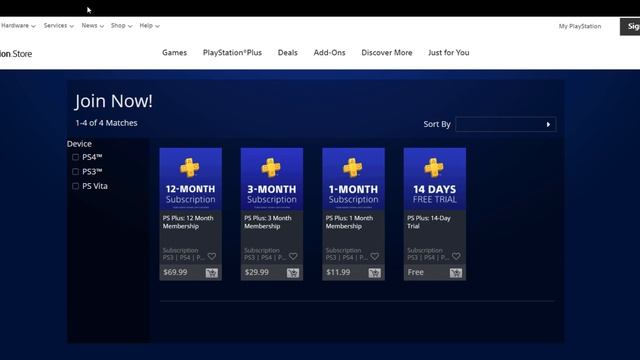
Task: Add 1-Month Subscription to cart
Action: (x=374, y=273)
